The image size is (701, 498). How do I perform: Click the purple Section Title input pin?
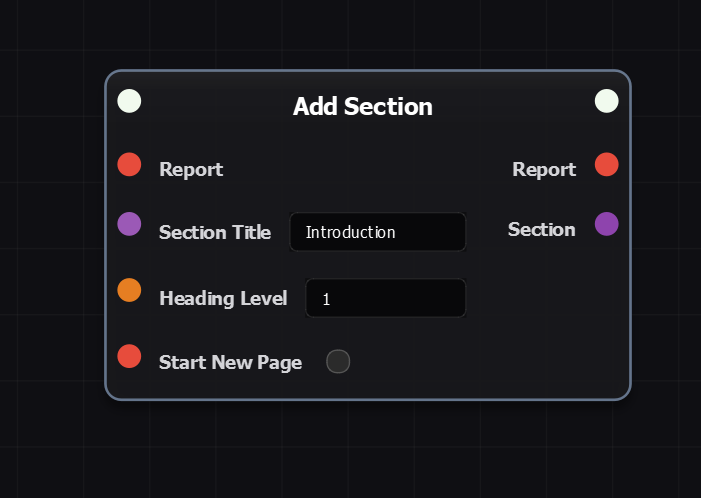pyautogui.click(x=129, y=224)
